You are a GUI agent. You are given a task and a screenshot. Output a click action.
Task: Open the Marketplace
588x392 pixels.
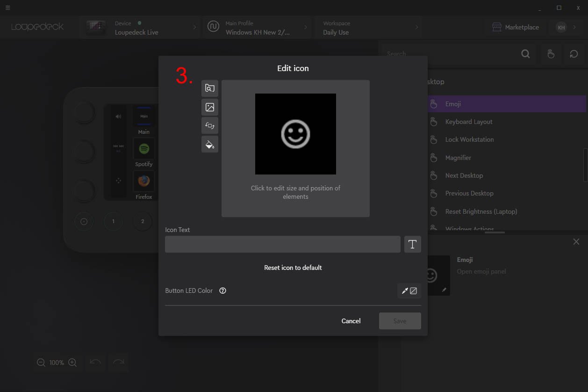(516, 27)
